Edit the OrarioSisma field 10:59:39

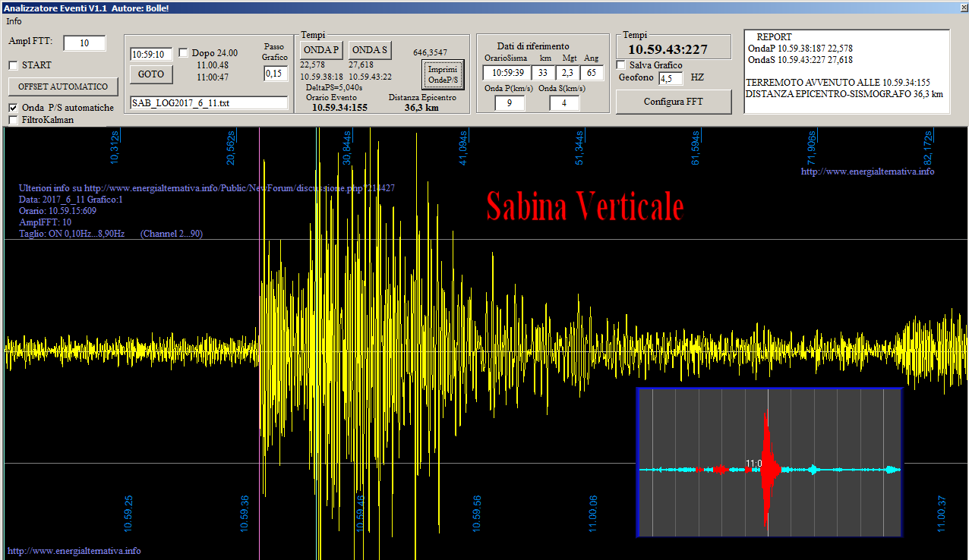point(505,72)
